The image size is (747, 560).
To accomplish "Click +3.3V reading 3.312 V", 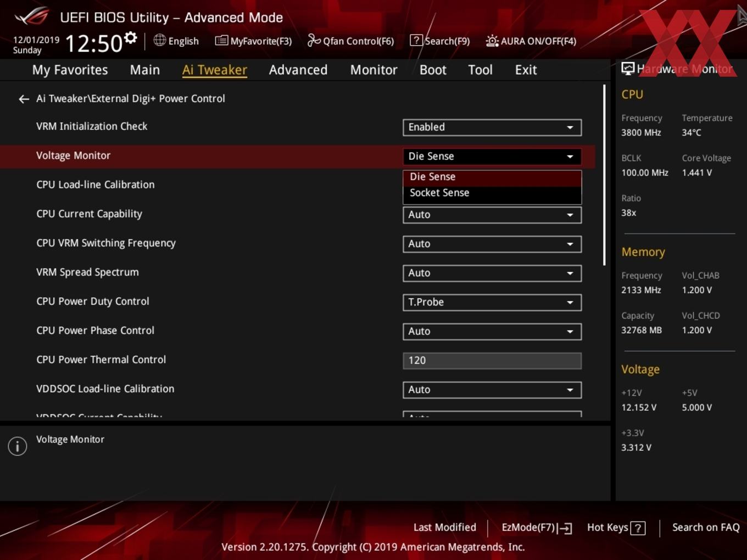I will (x=636, y=447).
